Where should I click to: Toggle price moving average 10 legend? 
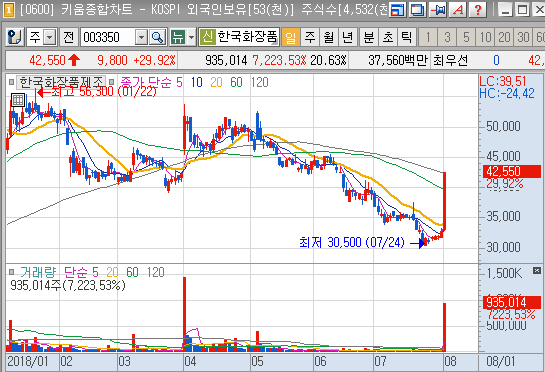click(x=196, y=82)
